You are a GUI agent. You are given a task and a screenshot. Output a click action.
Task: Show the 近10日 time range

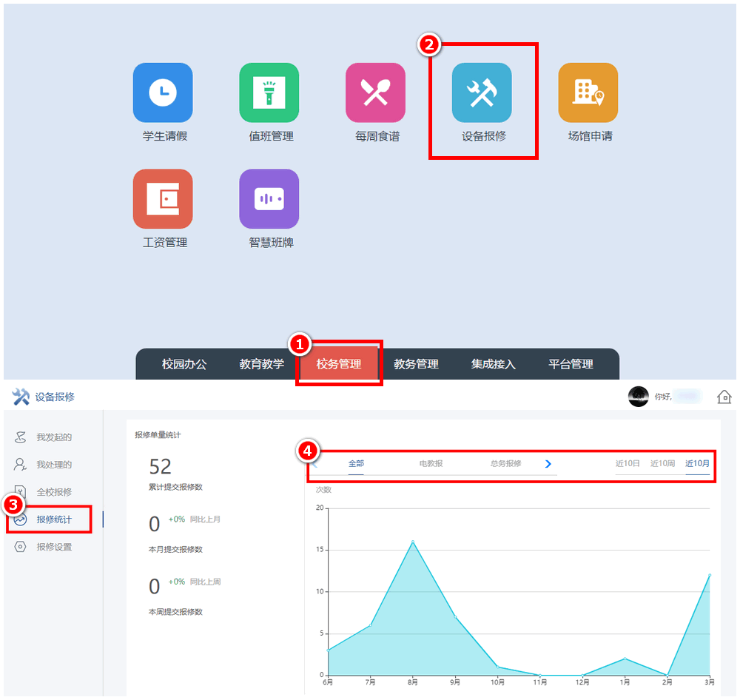tap(628, 464)
